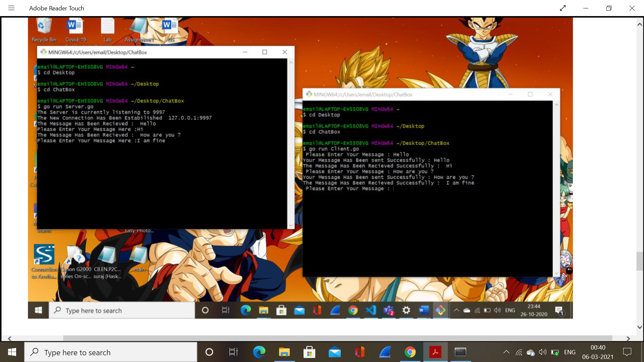Screen dimensions: 644x362
Task: Change the ENG input language in the bottom system tray
Action: (x=570, y=352)
